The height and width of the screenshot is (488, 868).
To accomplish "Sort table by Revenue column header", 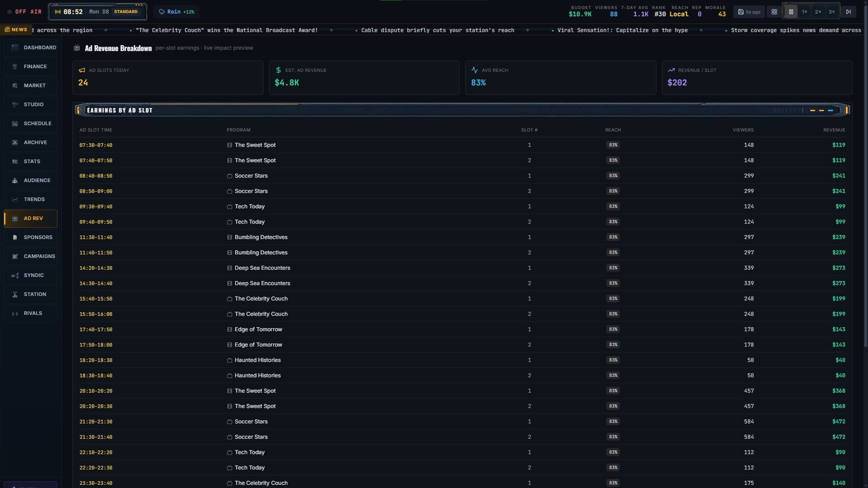I will point(834,130).
